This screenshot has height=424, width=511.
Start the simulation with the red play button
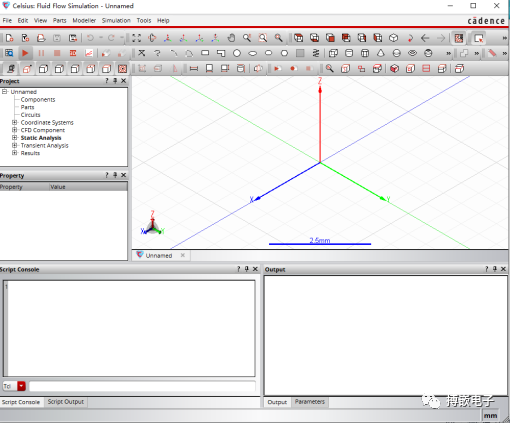click(25, 53)
